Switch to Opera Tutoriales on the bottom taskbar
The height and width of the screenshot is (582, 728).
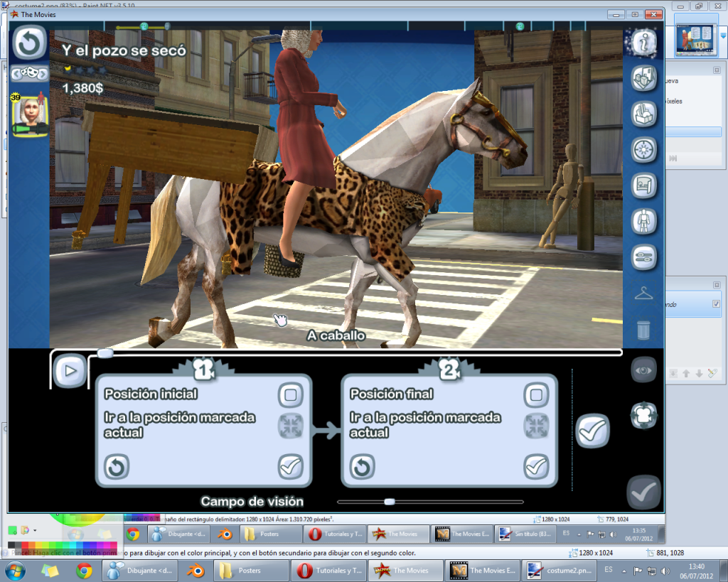(328, 571)
